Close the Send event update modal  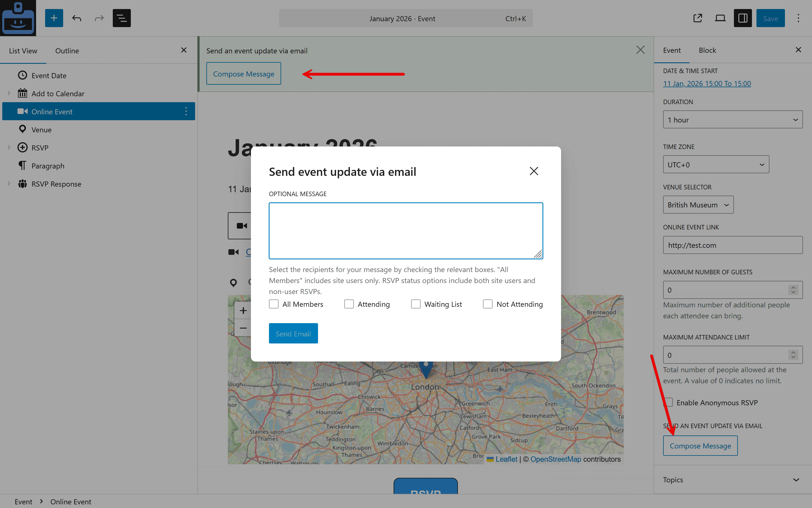click(x=533, y=171)
